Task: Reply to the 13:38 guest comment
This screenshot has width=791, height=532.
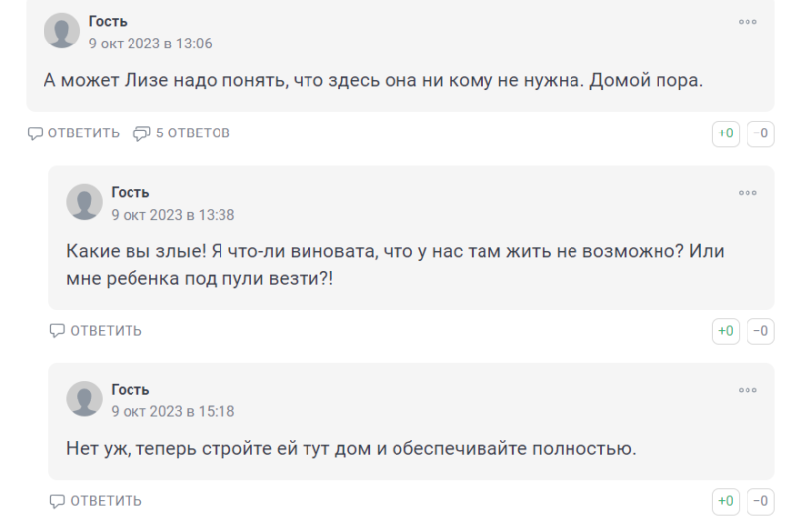Action: [96, 331]
